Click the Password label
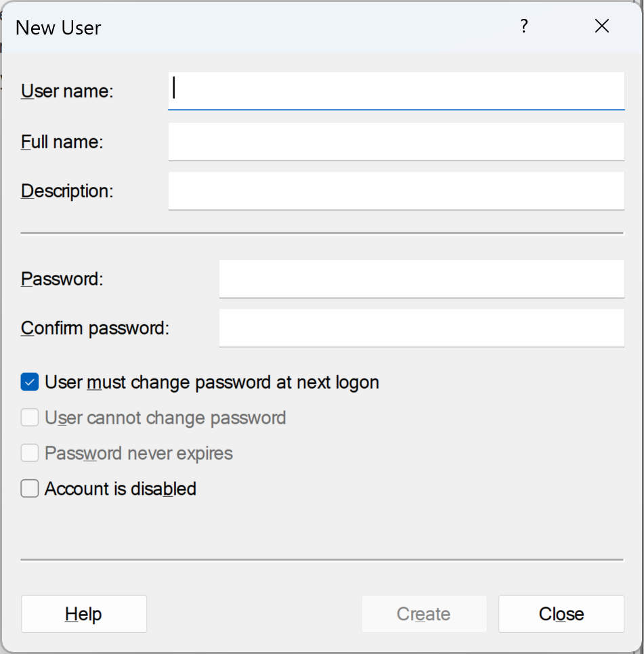This screenshot has height=654, width=644. tap(61, 278)
